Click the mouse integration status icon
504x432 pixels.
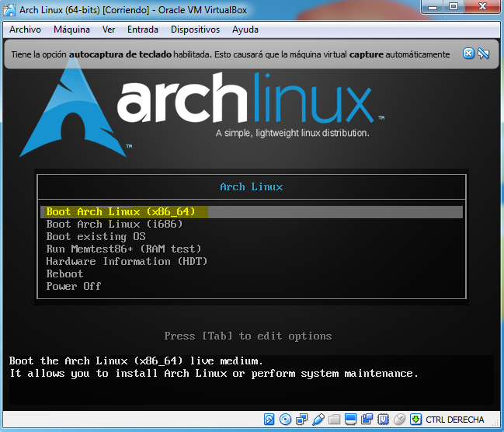[400, 420]
